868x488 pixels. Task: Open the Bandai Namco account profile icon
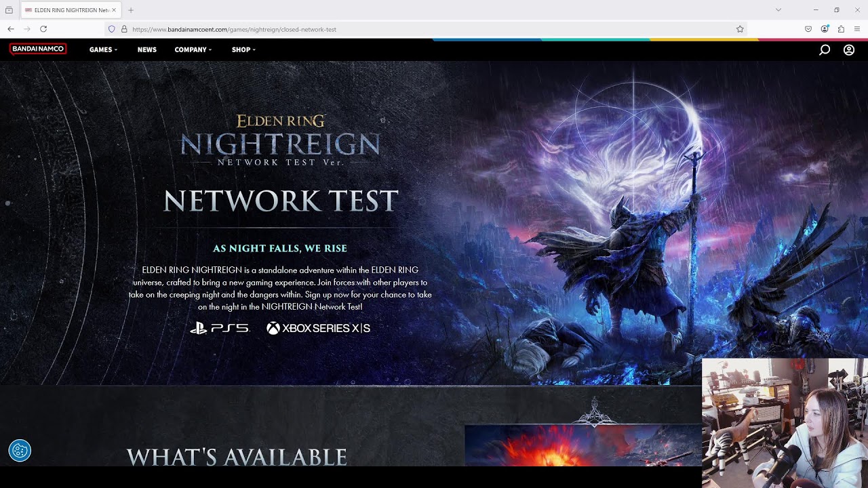[848, 49]
